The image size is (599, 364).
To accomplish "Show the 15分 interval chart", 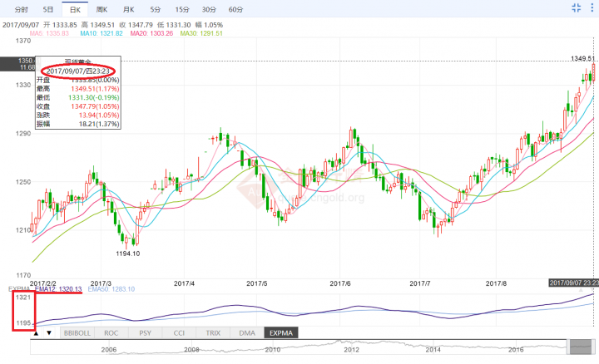I will (x=181, y=8).
